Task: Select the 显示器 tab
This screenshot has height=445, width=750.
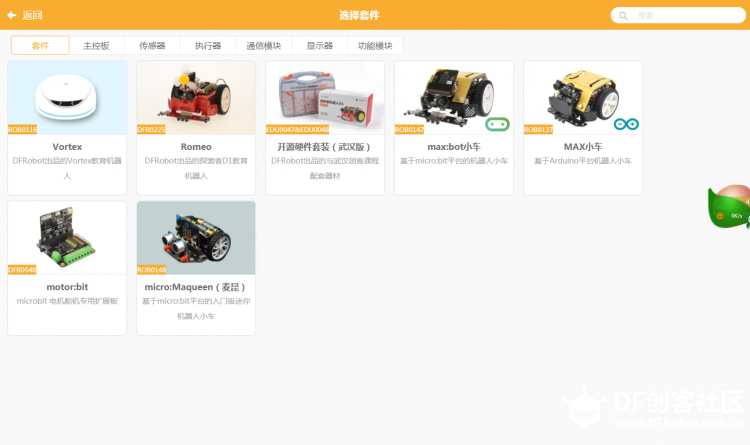Action: click(320, 45)
